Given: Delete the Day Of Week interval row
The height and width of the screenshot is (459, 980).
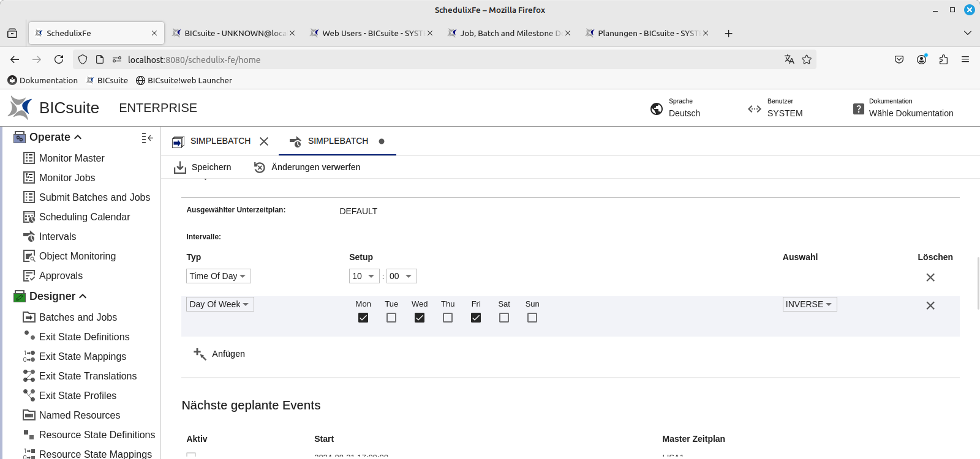Looking at the screenshot, I should point(930,305).
